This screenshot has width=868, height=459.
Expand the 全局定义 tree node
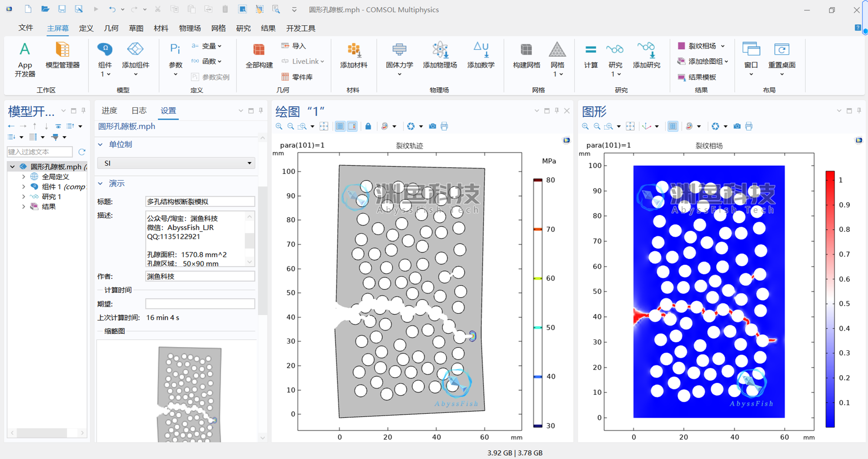coord(23,177)
